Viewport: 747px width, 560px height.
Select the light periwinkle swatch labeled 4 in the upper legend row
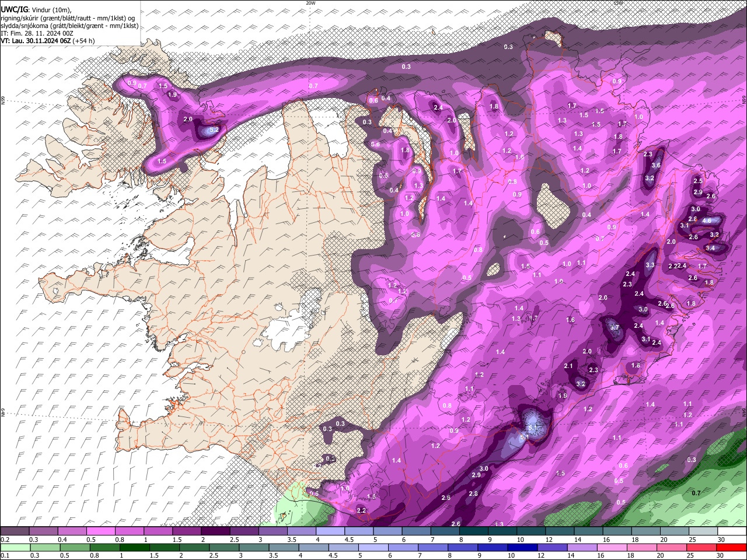coord(330,531)
